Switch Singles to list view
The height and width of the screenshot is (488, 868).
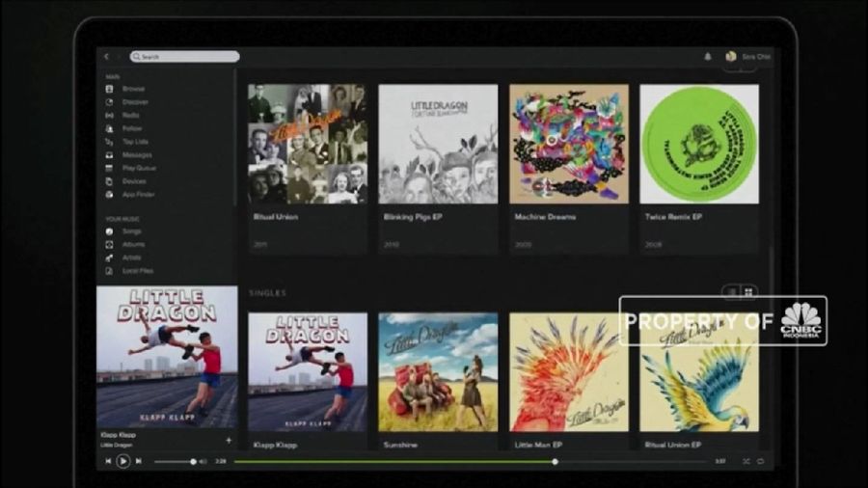732,291
